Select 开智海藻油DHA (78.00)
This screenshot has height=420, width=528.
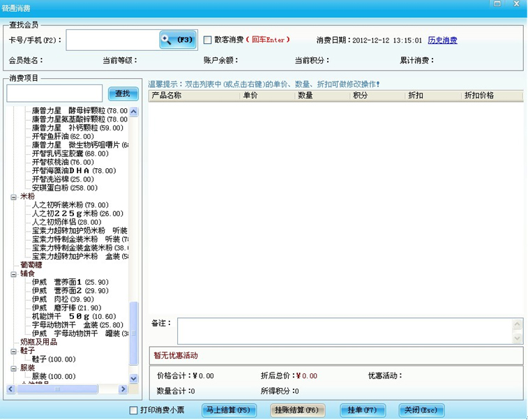coord(74,171)
